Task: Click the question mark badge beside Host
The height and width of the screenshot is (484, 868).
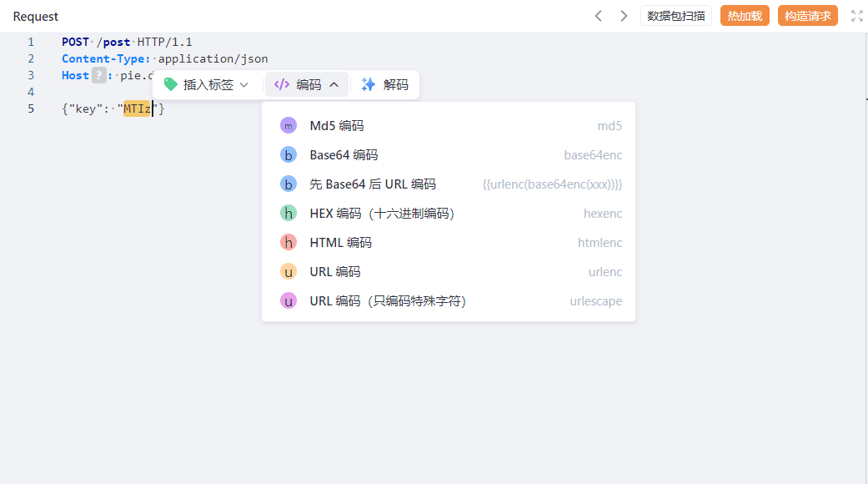Action: click(x=98, y=76)
